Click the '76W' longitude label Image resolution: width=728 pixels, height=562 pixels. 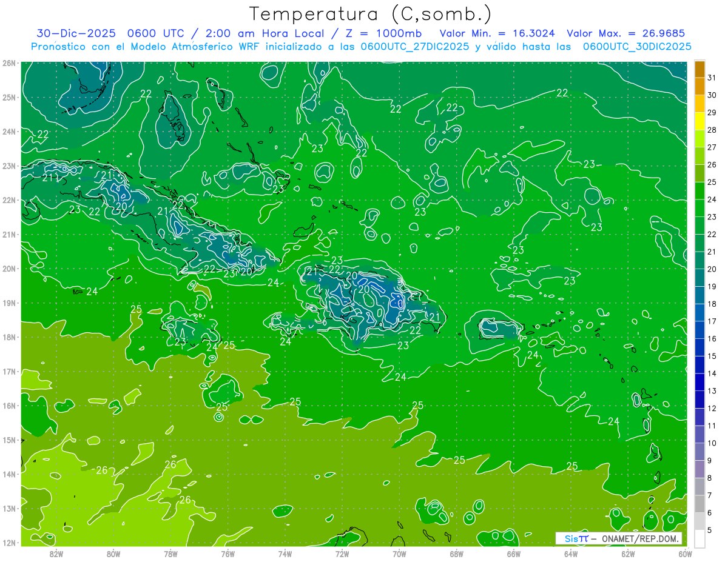(227, 554)
